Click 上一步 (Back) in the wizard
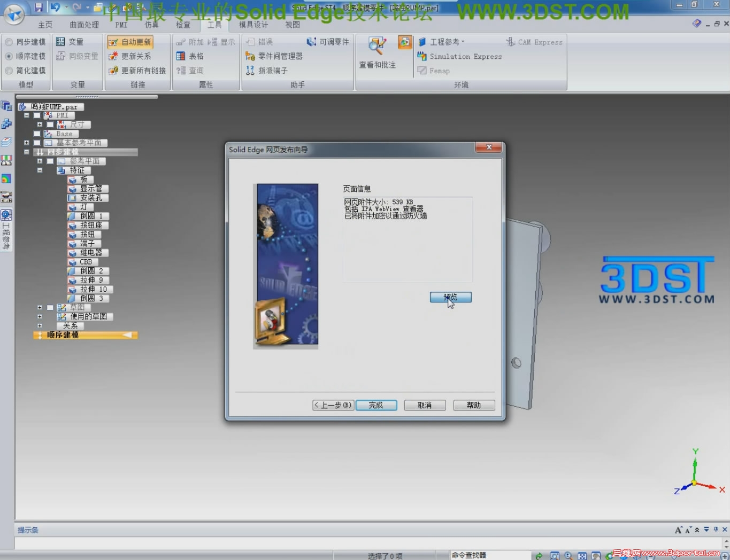 (x=333, y=405)
